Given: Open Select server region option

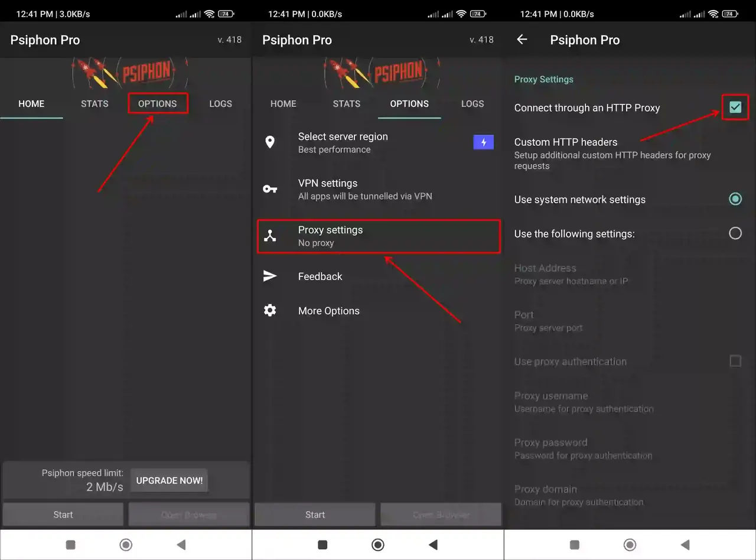Looking at the screenshot, I should (x=378, y=142).
